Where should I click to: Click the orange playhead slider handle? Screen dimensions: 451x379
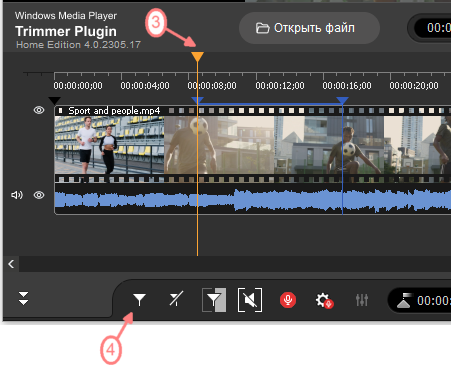click(197, 56)
